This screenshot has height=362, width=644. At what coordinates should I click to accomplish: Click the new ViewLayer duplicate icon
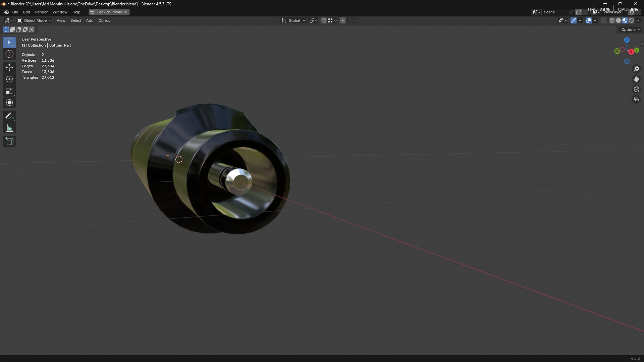631,12
